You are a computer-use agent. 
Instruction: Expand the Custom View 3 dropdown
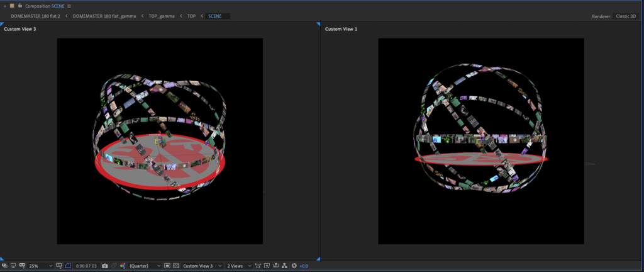pyautogui.click(x=201, y=266)
